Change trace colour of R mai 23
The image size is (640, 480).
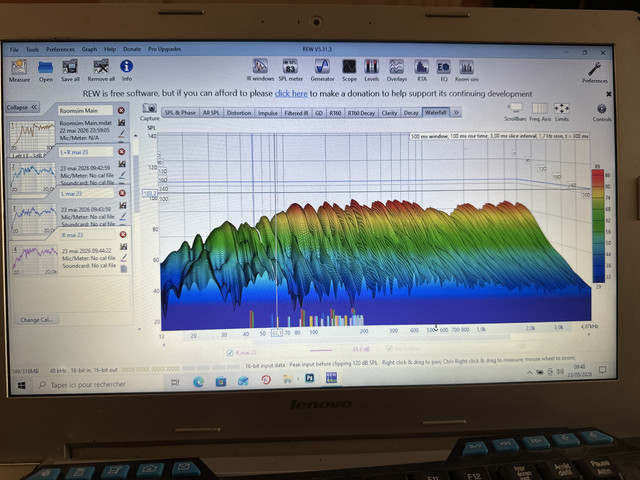coord(124,257)
